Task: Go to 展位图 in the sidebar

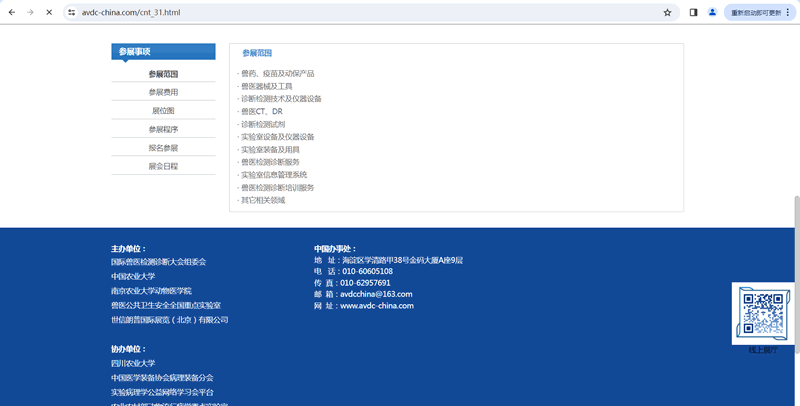Action: click(163, 110)
